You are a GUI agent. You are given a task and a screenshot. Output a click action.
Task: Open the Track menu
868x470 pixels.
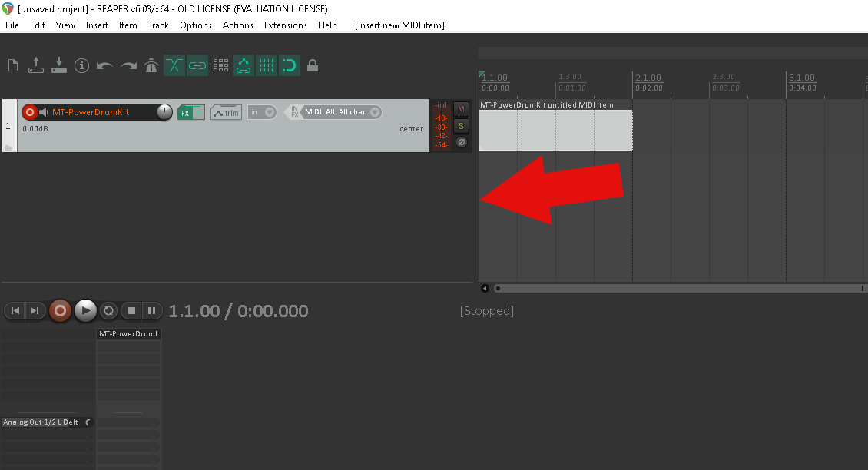pyautogui.click(x=158, y=25)
